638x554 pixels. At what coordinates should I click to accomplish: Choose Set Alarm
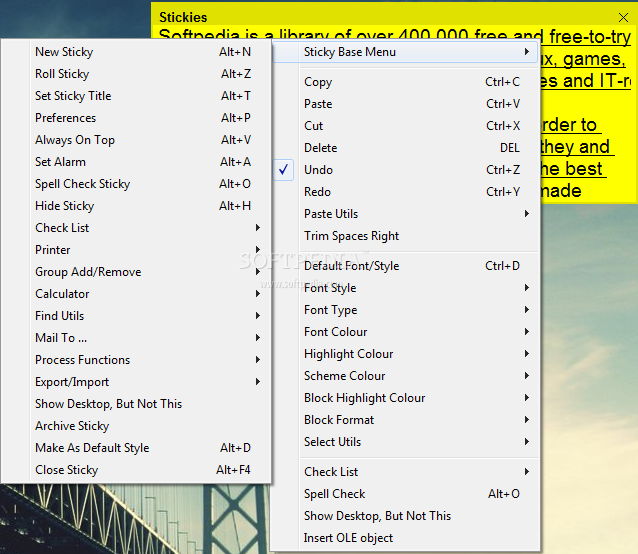coord(136,162)
